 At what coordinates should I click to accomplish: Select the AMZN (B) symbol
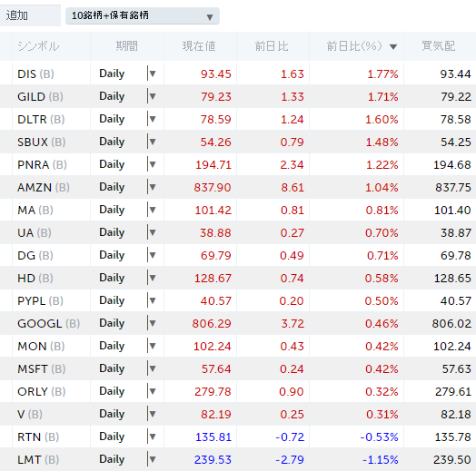44,188
